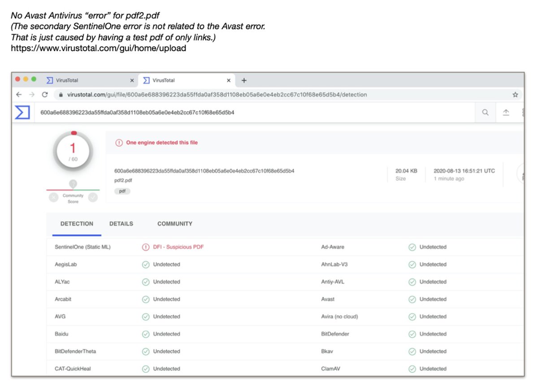
Task: Click the Undetected checkmark icon for Bkav
Action: click(x=412, y=352)
